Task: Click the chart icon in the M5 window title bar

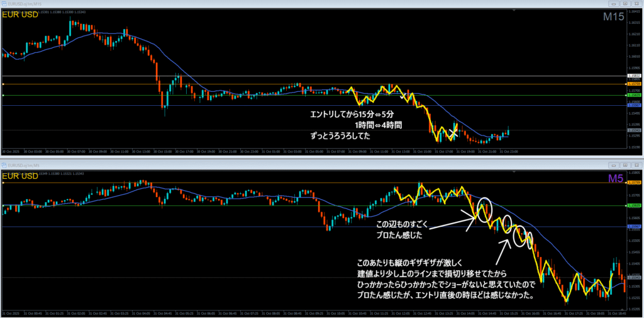Action: (x=4, y=165)
